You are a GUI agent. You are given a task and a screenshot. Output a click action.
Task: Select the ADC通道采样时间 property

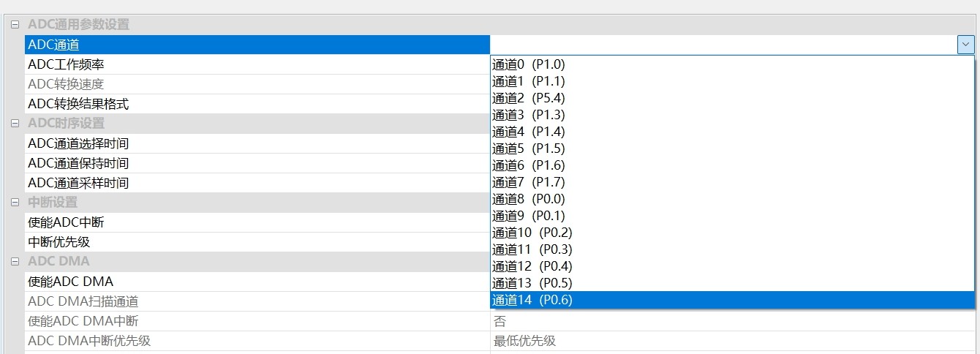[257, 183]
